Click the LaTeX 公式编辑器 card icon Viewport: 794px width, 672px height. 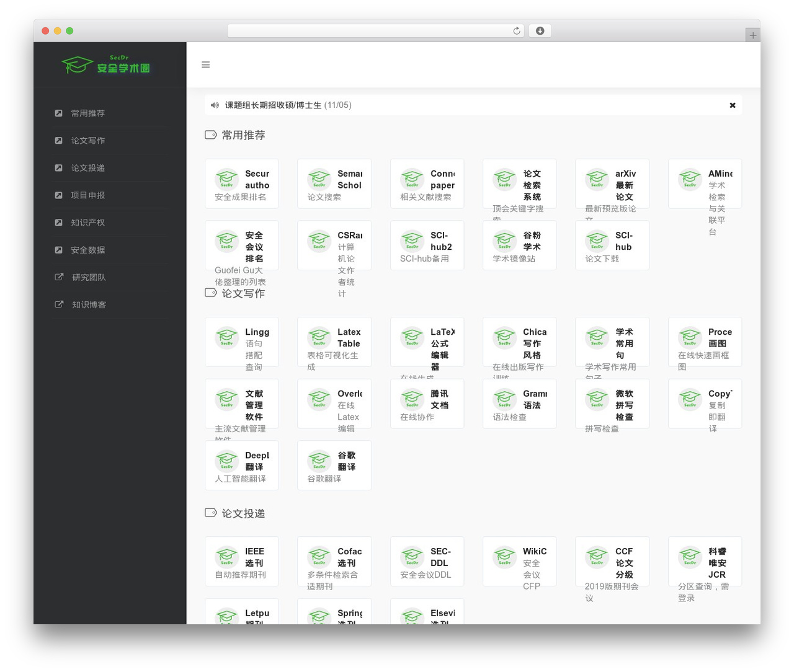(x=413, y=338)
